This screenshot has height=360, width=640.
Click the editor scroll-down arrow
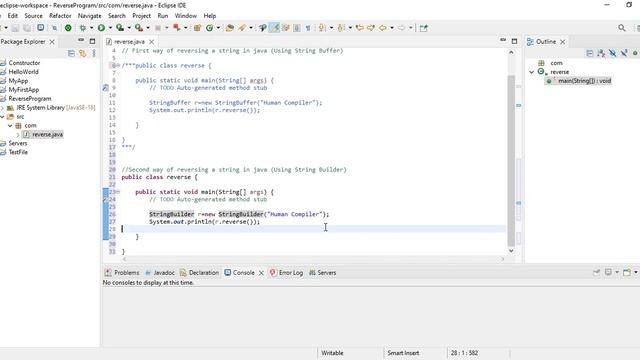(x=511, y=251)
